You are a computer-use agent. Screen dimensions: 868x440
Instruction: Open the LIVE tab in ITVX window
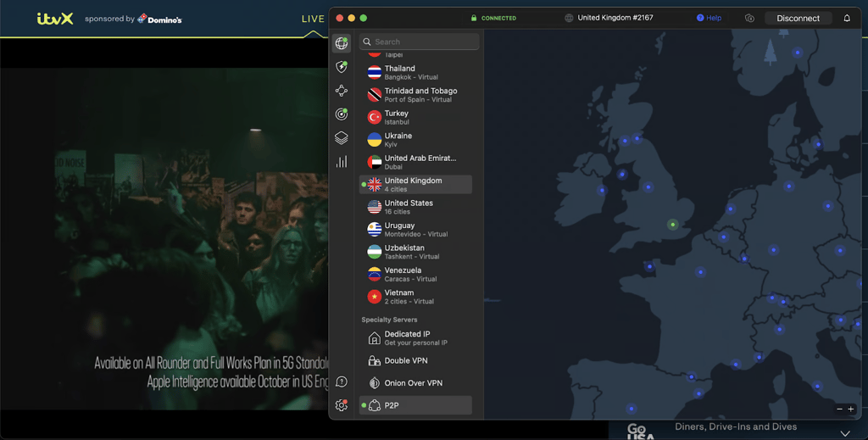coord(313,19)
